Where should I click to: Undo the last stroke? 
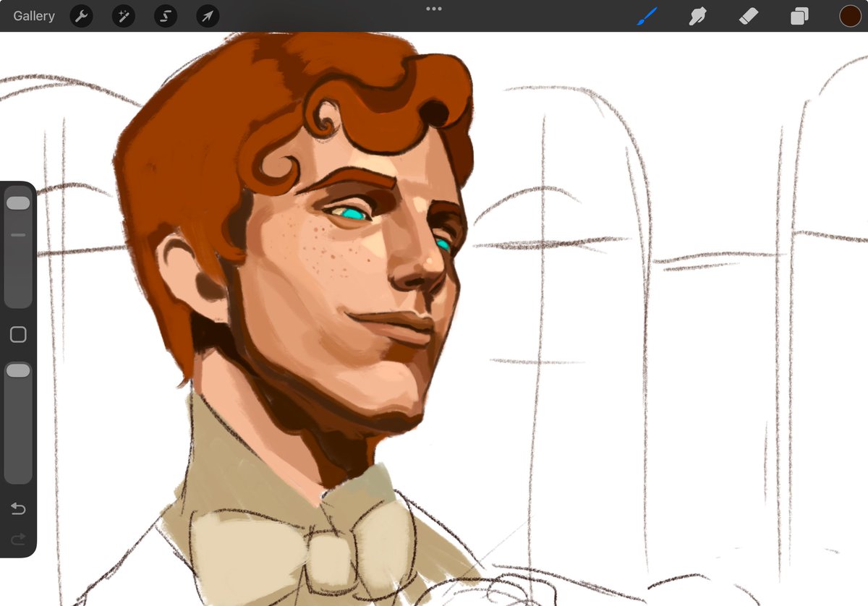18,509
